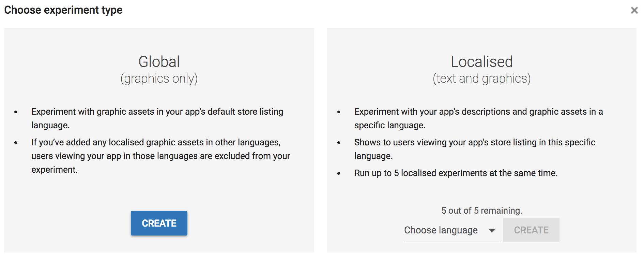Click the arrow beside Choose language
Viewport: 644px width, 258px height.
pos(491,231)
